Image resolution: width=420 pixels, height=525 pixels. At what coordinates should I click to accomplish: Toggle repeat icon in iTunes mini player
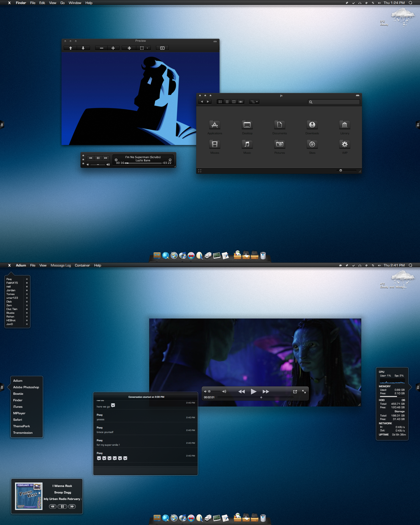(x=170, y=160)
